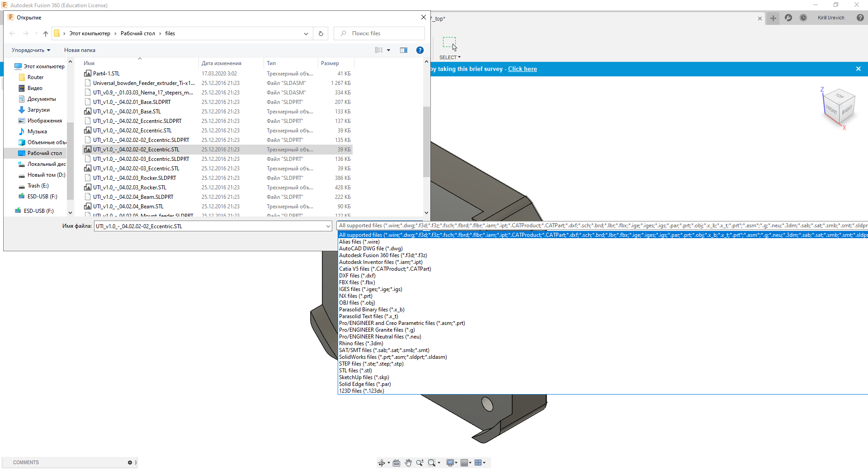Expand the COMMENTS panel
This screenshot has height=470, width=868.
pos(130,462)
